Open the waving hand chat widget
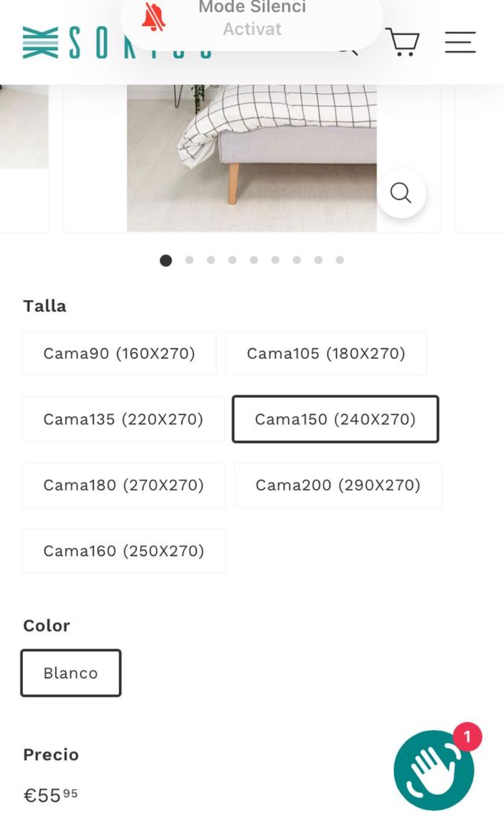The image size is (504, 826). 433,771
